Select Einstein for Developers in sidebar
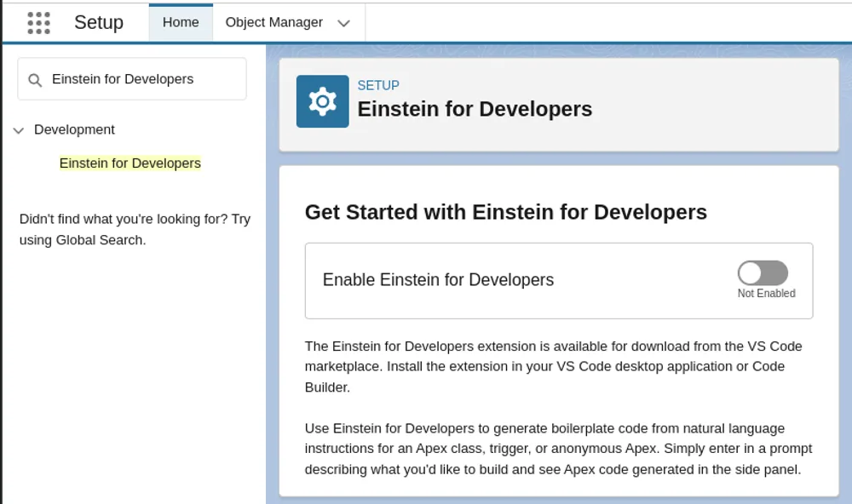 130,163
